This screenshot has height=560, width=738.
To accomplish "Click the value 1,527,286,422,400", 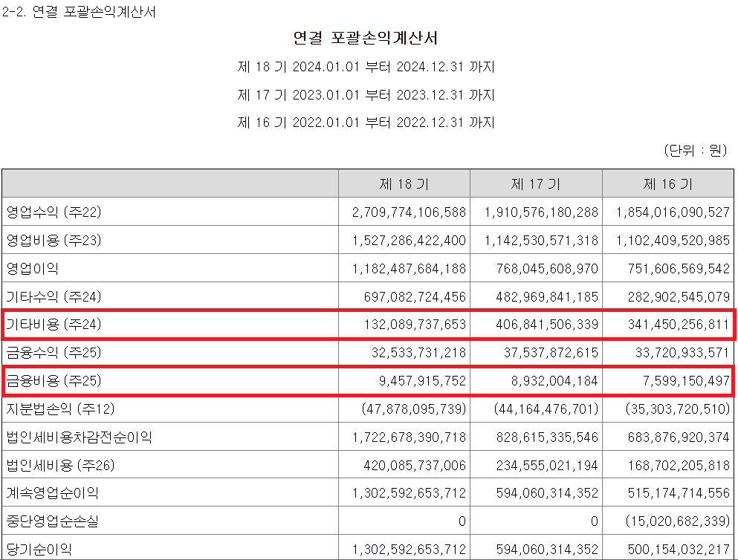I will (409, 241).
